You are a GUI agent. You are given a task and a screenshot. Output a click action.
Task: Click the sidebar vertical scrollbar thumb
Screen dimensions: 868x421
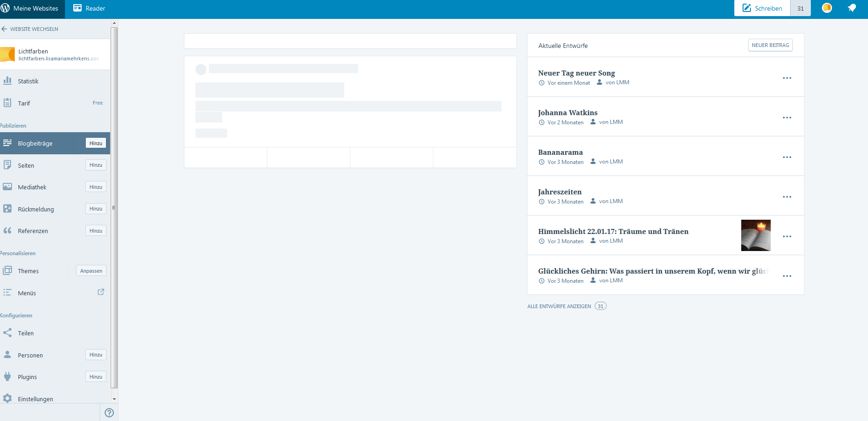click(114, 208)
